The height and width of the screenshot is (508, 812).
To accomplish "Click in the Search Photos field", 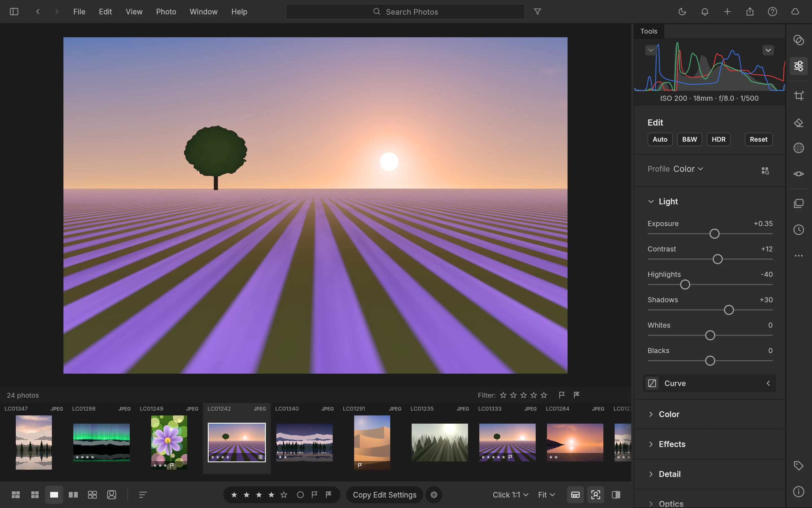I will (405, 12).
